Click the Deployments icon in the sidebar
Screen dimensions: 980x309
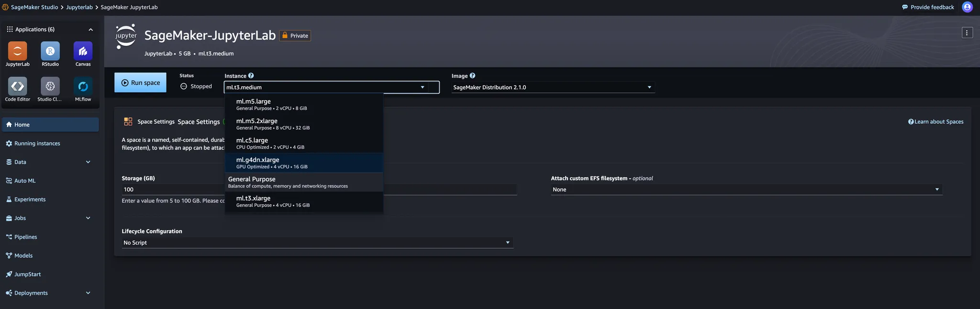pyautogui.click(x=9, y=293)
